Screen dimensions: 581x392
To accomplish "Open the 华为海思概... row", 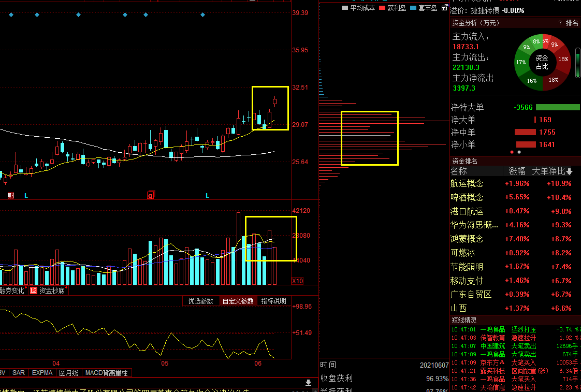I will coord(515,225).
